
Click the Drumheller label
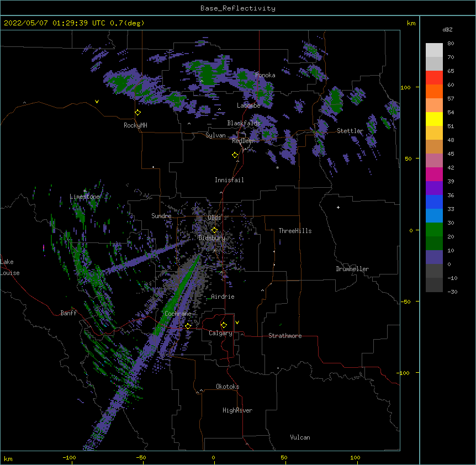point(352,269)
